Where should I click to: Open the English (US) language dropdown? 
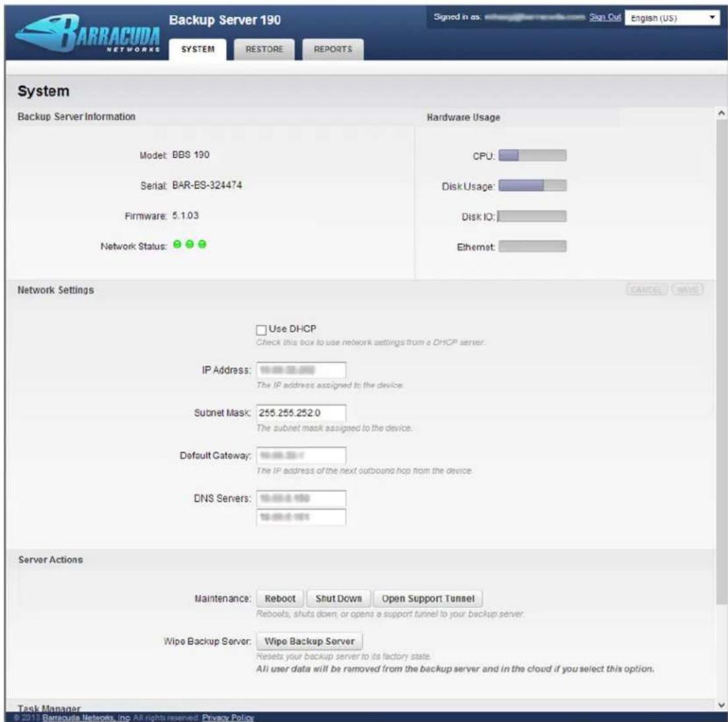[x=672, y=18]
